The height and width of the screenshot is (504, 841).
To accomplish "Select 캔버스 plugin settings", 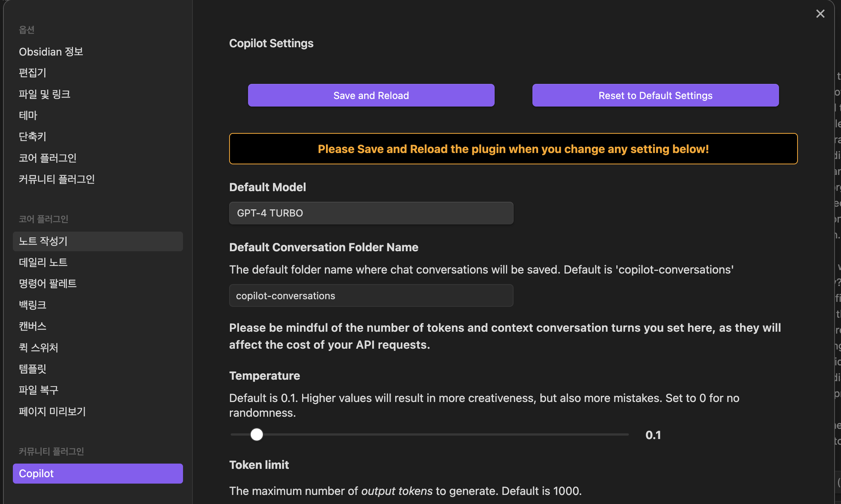I will point(33,326).
